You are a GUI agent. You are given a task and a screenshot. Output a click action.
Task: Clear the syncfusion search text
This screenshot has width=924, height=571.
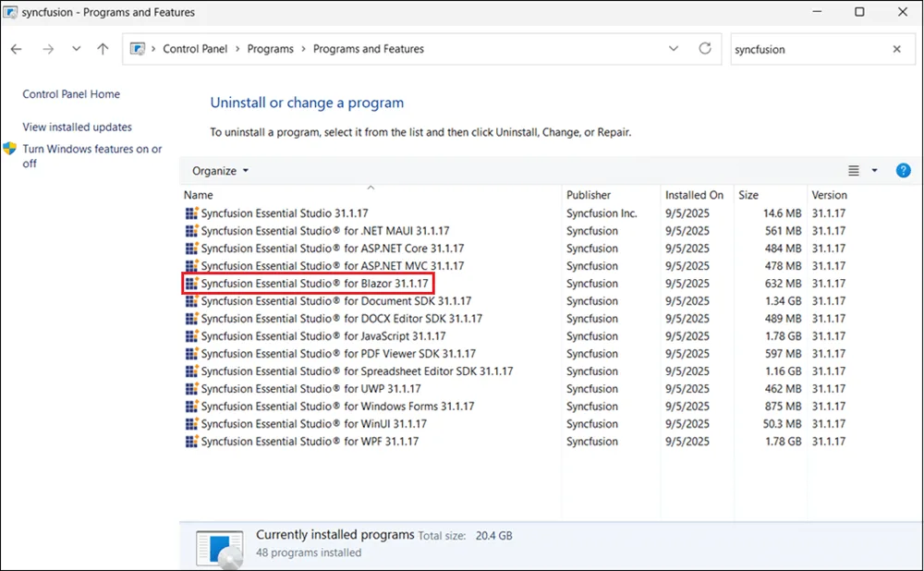[x=896, y=49]
